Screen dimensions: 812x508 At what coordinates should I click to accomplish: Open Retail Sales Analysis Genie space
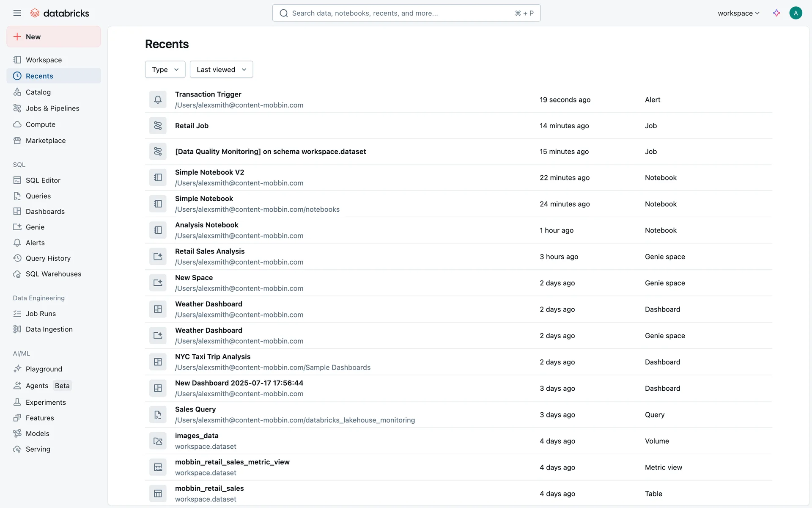pyautogui.click(x=210, y=251)
